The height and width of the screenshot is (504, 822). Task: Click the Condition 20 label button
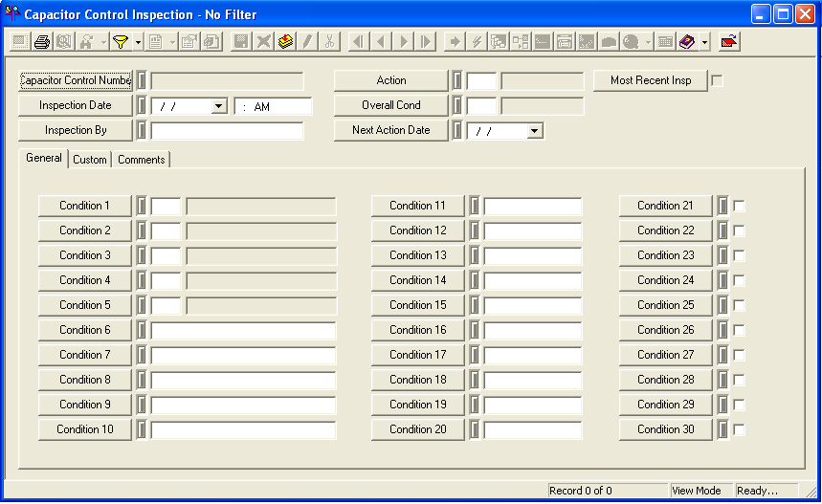[418, 429]
